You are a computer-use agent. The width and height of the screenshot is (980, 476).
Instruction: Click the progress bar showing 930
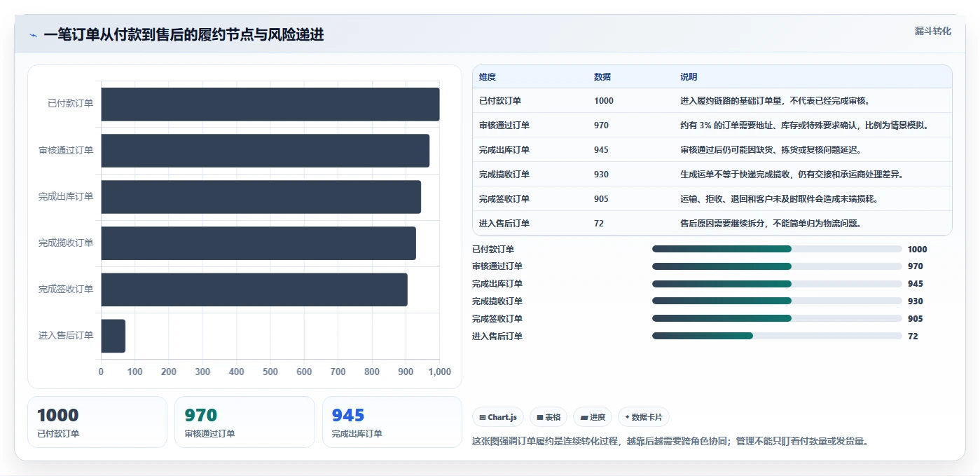[777, 301]
